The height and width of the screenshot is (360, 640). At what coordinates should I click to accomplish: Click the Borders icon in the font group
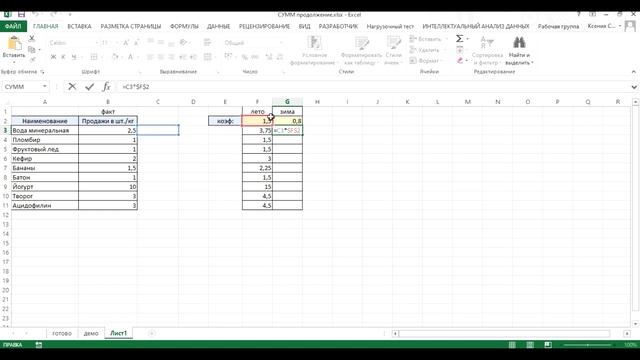coord(94,57)
